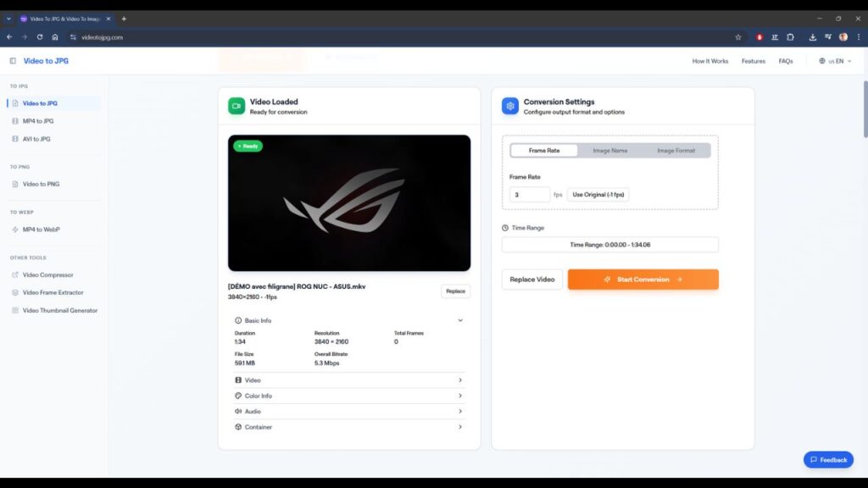Select the Frame Rate segment
The height and width of the screenshot is (488, 868).
[544, 150]
